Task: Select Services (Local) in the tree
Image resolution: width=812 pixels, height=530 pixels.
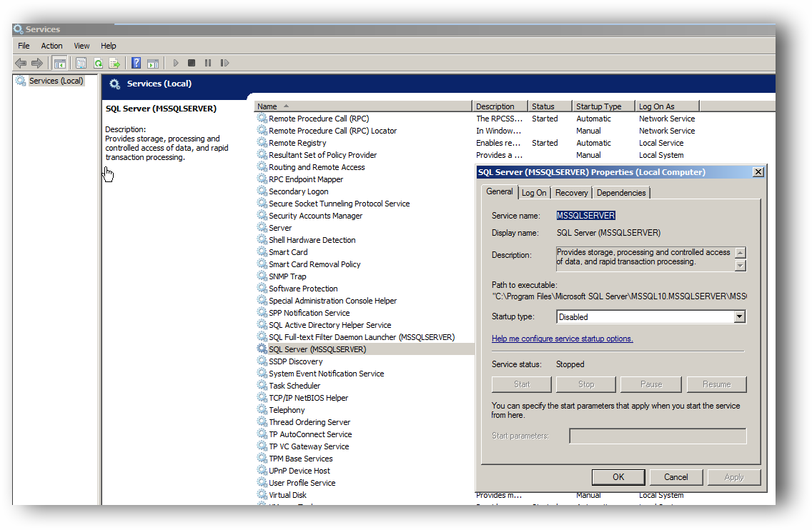Action: click(56, 81)
